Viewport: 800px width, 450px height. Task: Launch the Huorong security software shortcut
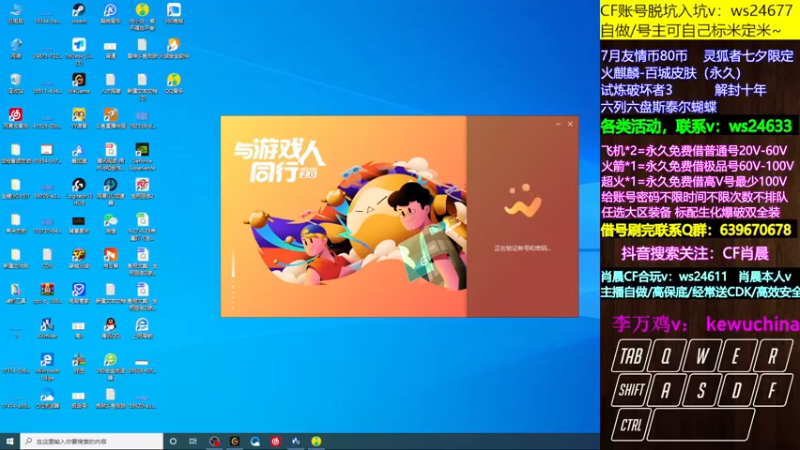(x=173, y=48)
